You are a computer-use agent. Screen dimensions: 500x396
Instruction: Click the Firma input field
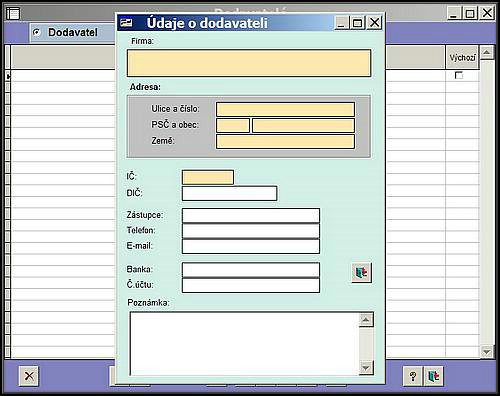249,63
